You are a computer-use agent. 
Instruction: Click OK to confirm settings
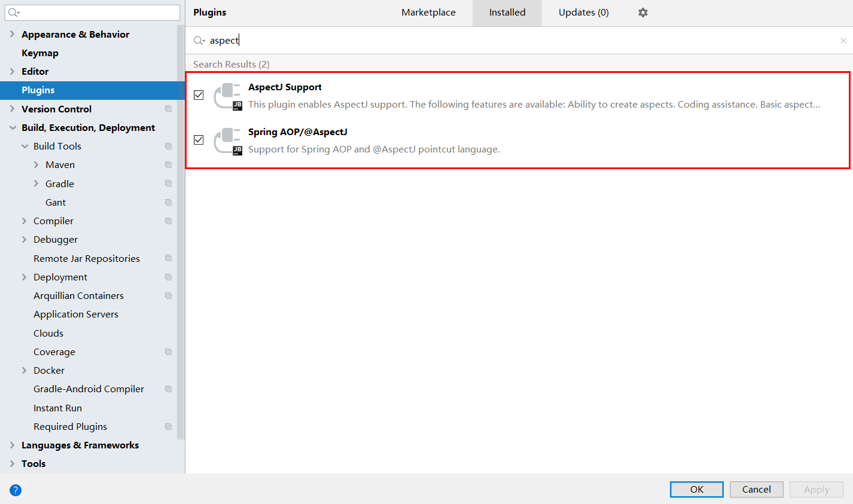[x=697, y=489]
